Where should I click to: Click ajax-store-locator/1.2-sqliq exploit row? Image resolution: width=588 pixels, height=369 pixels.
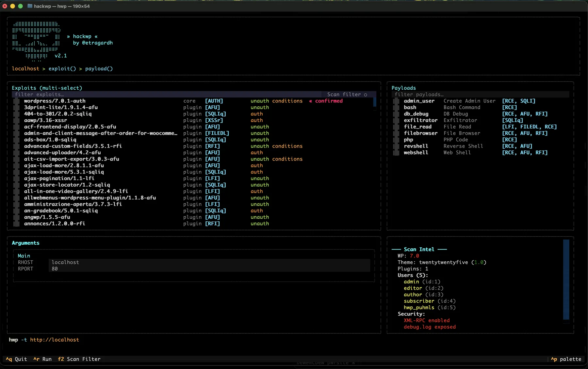(193, 185)
